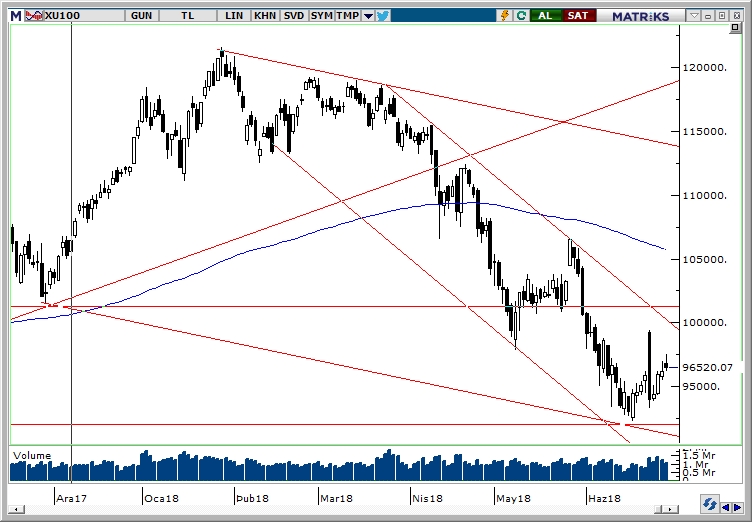Open the window menu triangle beside MATRIKS
This screenshot has width=752, height=522.
(x=694, y=16)
